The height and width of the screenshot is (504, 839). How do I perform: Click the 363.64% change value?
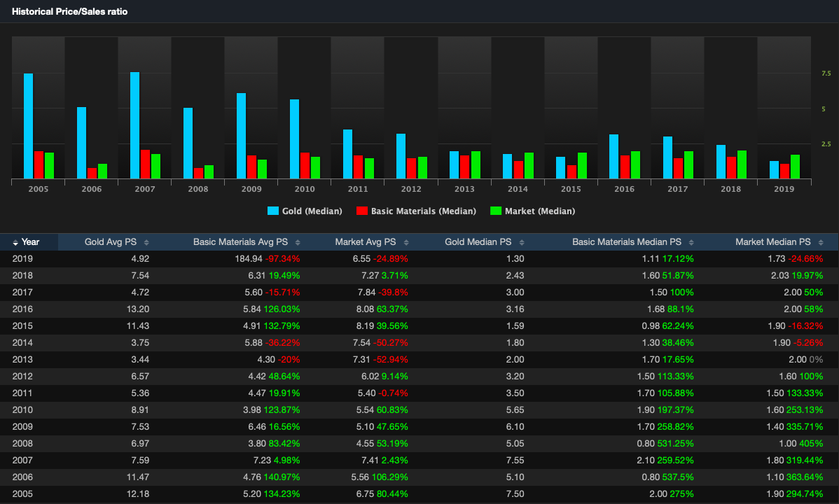pyautogui.click(x=805, y=477)
